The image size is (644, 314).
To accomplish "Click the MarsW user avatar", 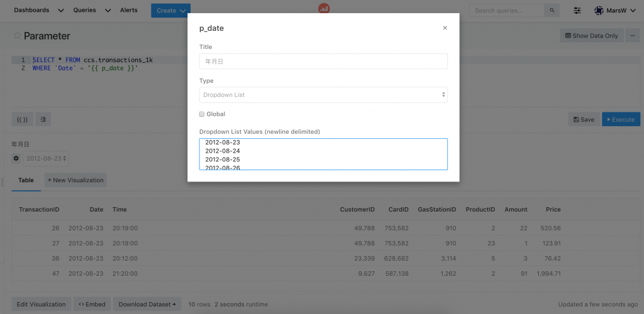I will (x=599, y=10).
